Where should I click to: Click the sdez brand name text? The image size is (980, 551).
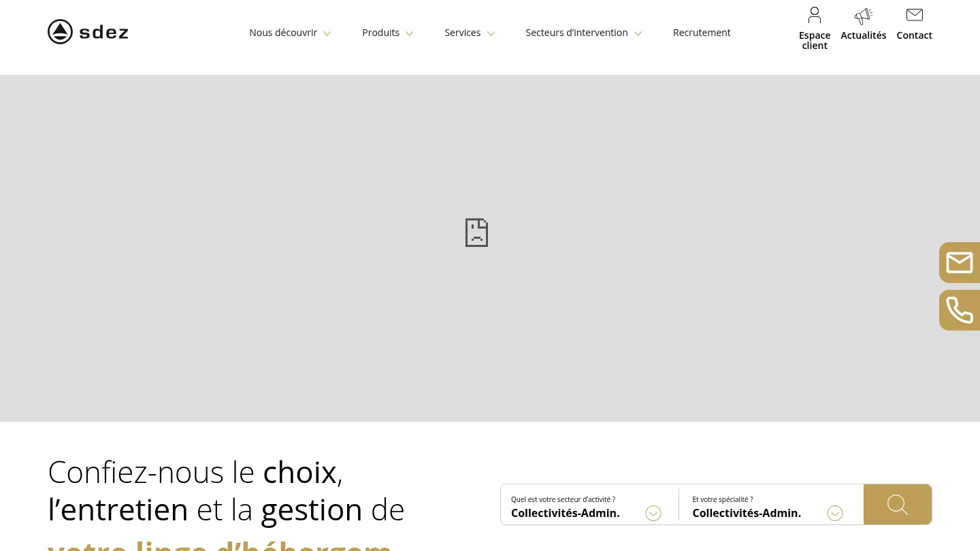coord(104,32)
